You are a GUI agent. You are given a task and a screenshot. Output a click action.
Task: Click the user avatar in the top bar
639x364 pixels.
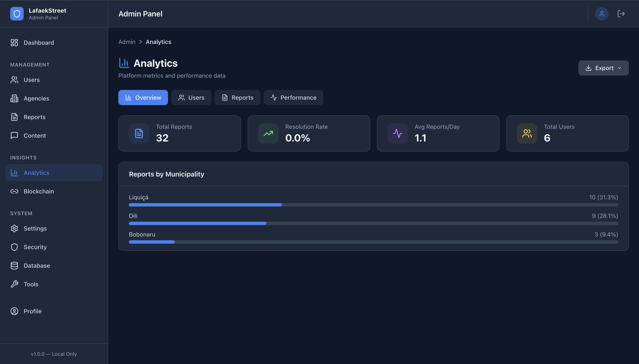(x=602, y=14)
